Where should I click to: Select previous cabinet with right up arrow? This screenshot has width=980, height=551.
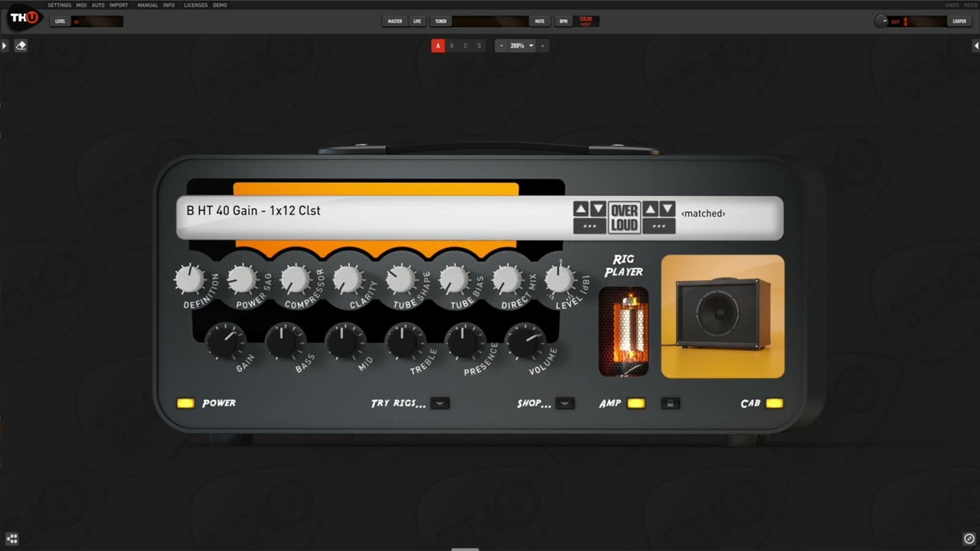click(x=651, y=209)
